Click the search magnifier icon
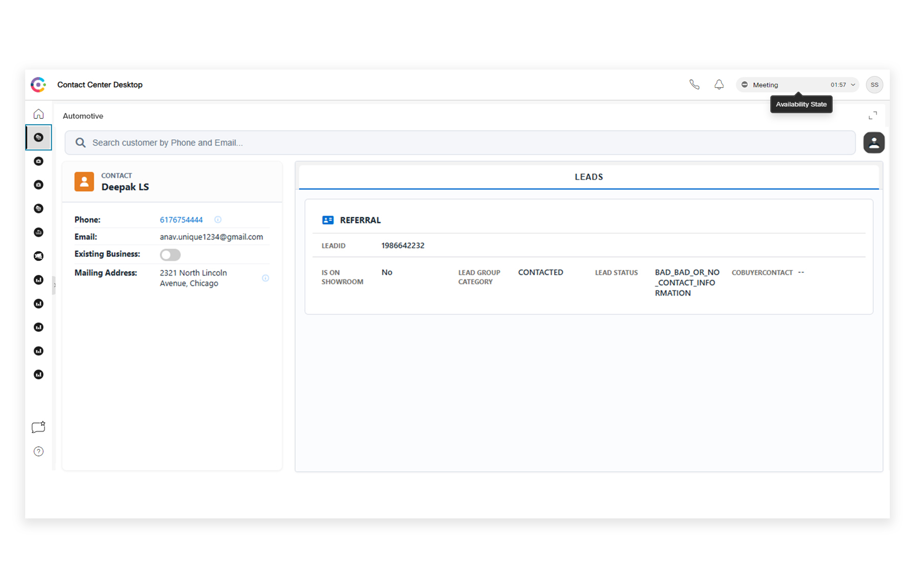The height and width of the screenshot is (588, 915). point(80,143)
